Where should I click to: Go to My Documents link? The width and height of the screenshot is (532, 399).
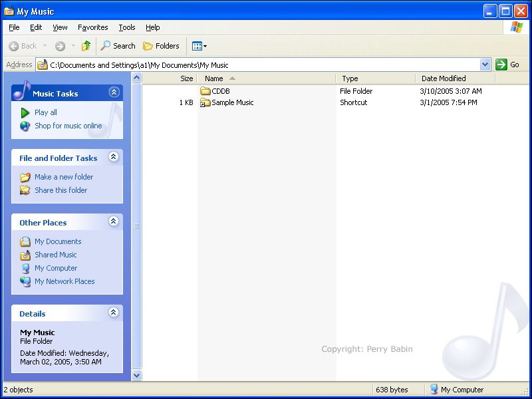[58, 241]
